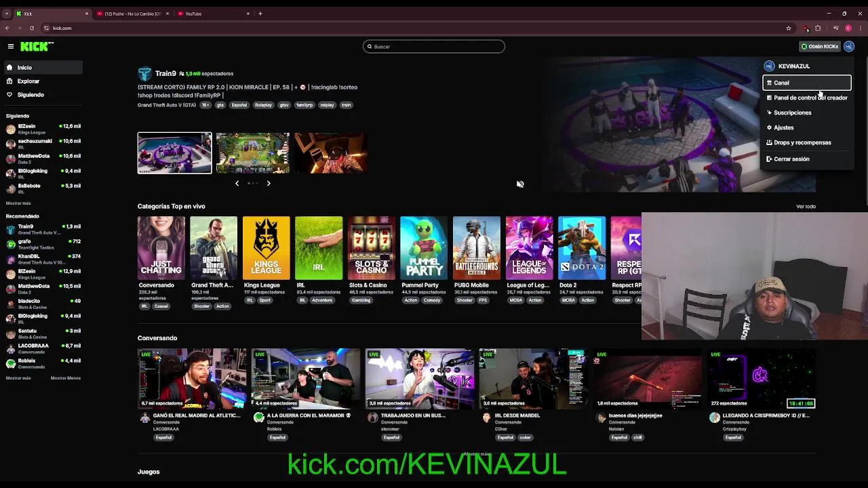Click the Grand Theft Auto V (GTA) category link

pos(166,105)
